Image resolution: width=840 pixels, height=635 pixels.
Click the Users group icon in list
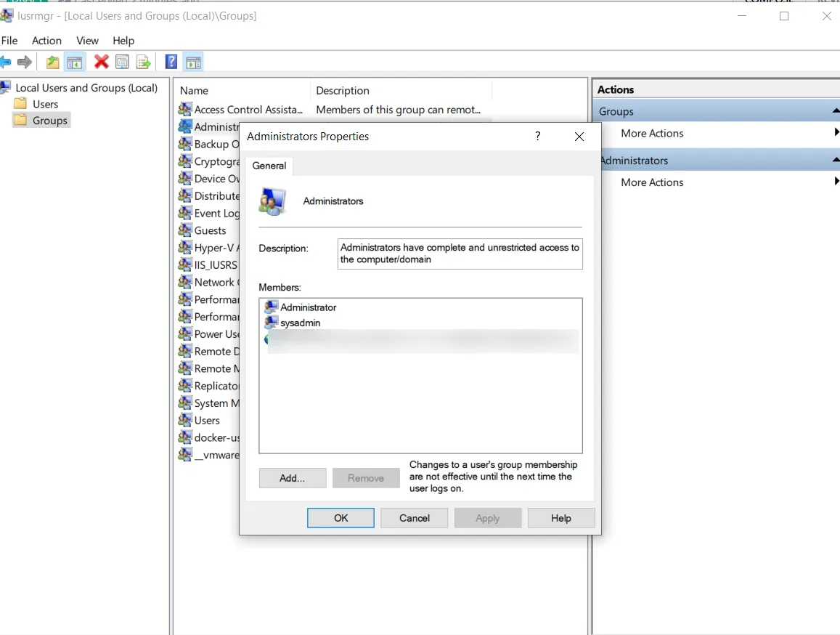[x=185, y=420]
